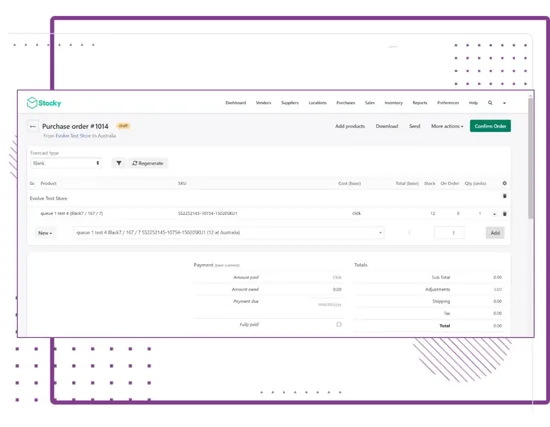Follow the Evolve Test Store link

coord(73,136)
